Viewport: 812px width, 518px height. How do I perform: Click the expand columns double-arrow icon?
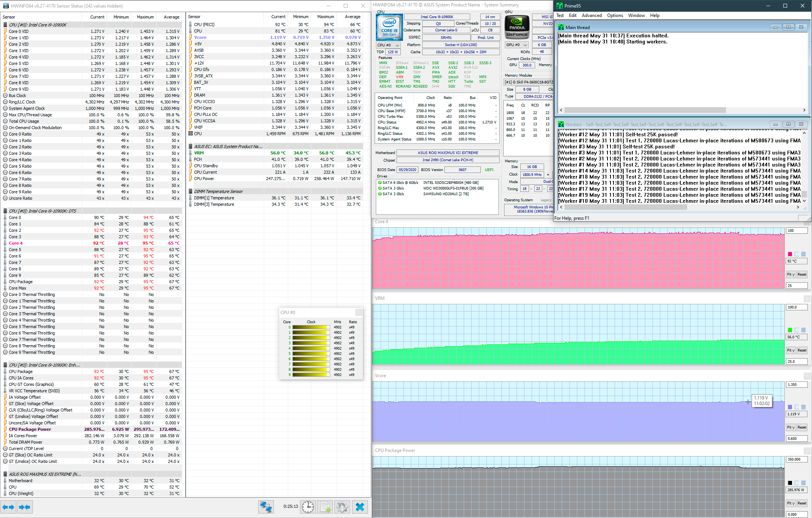pos(8,507)
